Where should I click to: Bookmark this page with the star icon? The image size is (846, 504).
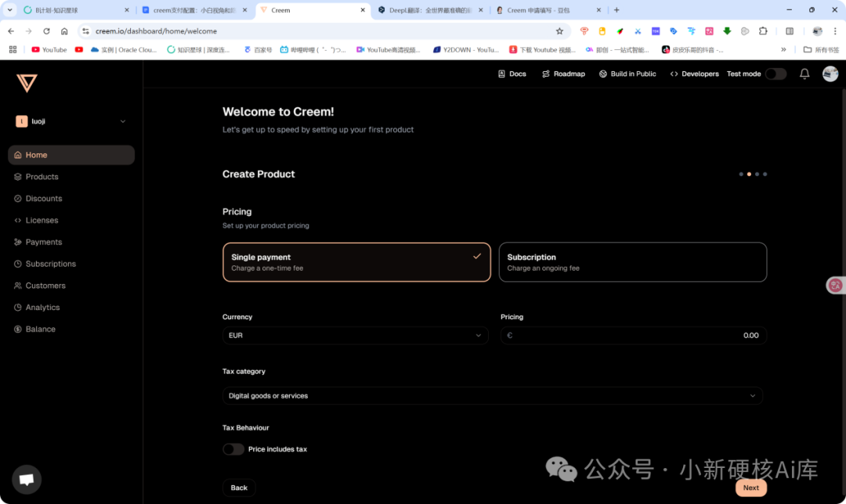[559, 31]
